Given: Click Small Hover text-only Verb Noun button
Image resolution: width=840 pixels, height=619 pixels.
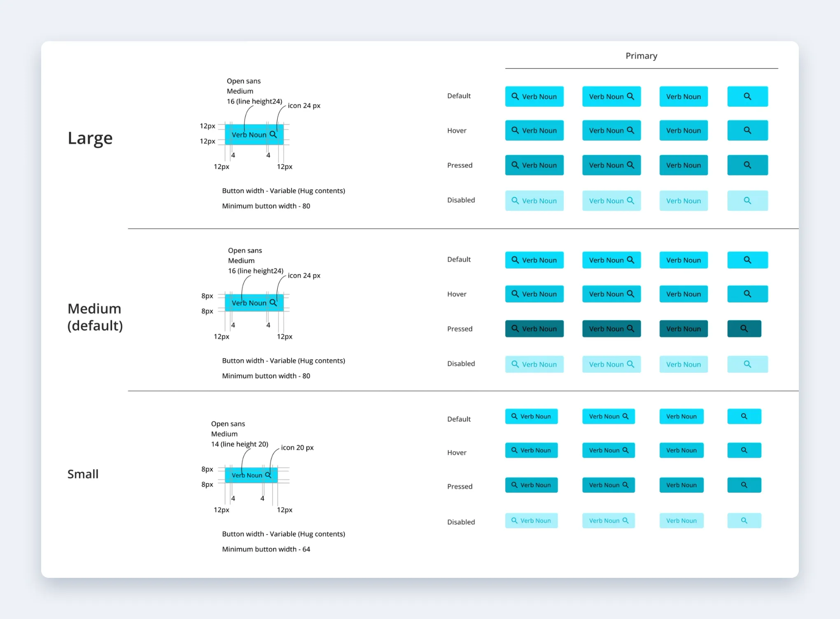Looking at the screenshot, I should 681,450.
